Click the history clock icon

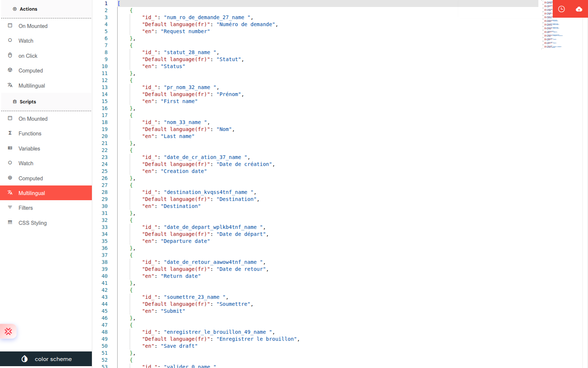[562, 9]
